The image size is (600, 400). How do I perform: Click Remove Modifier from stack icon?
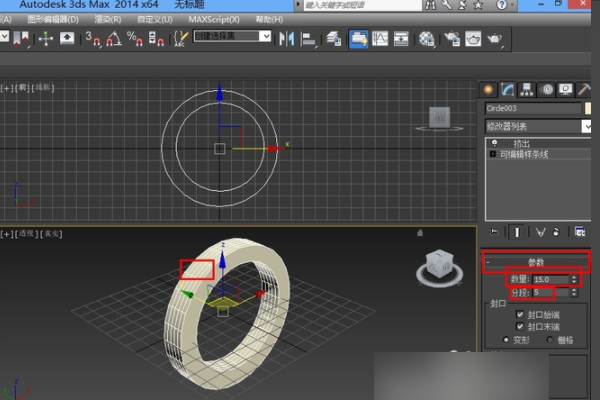coord(556,232)
